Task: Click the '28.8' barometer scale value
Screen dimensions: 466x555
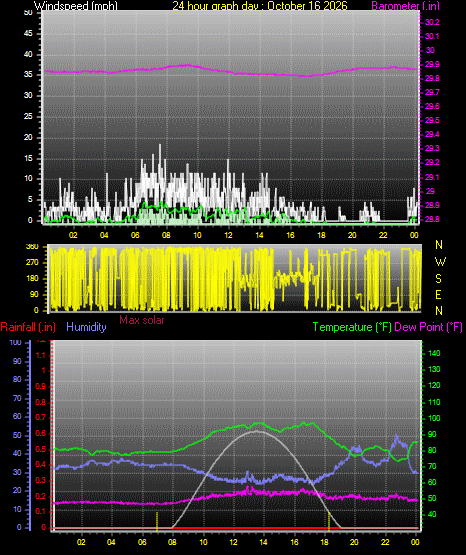Action: [432, 219]
